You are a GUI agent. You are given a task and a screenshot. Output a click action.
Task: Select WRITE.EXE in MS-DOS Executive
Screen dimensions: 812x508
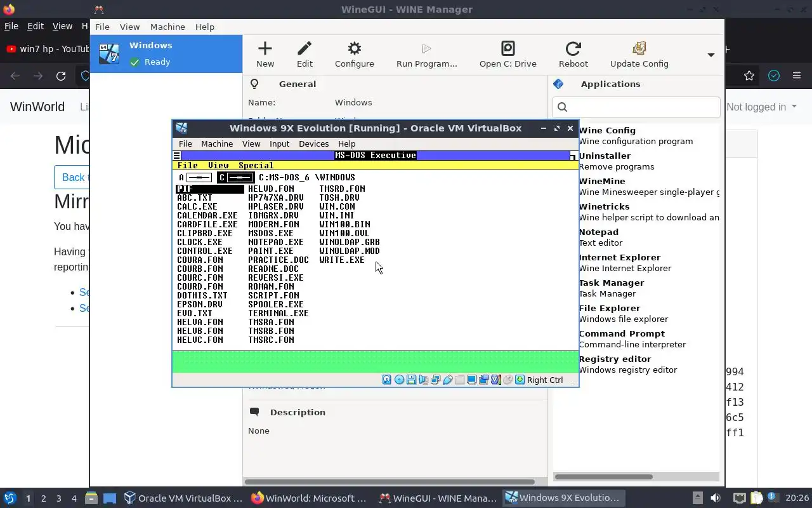342,260
